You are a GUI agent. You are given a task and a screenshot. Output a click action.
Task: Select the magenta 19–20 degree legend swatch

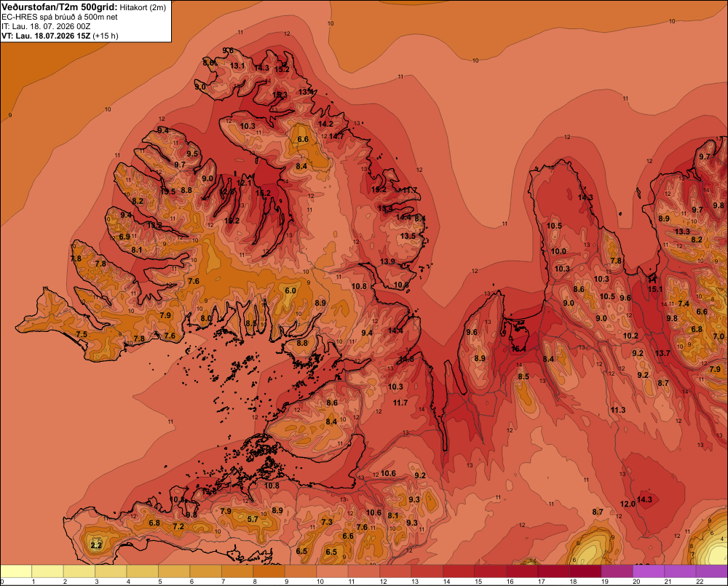tap(617, 571)
